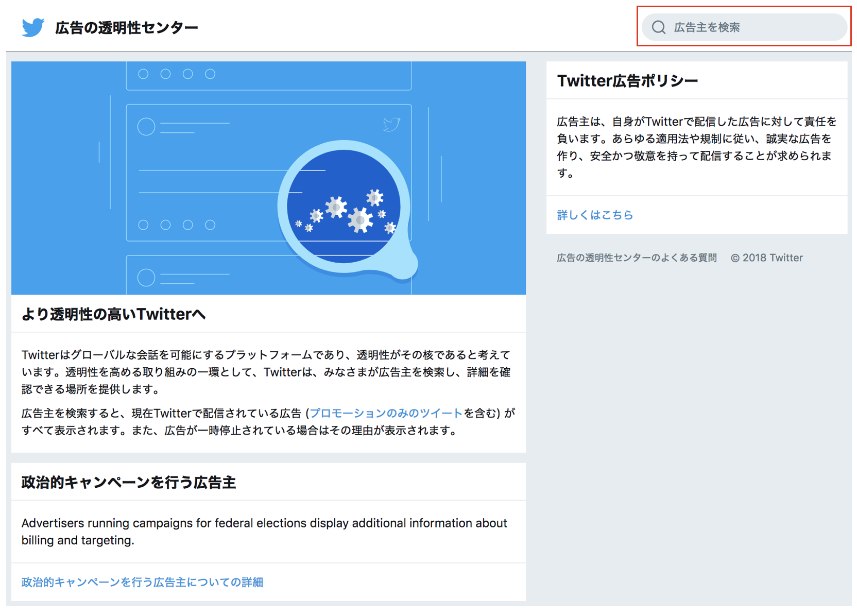Open the 詳しくはこちら link
This screenshot has height=616, width=857.
(595, 215)
